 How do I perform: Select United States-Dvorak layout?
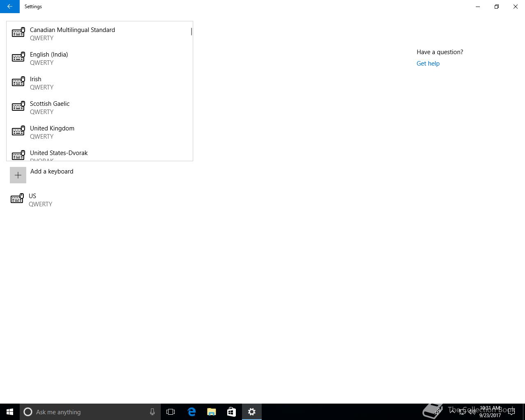tap(100, 153)
